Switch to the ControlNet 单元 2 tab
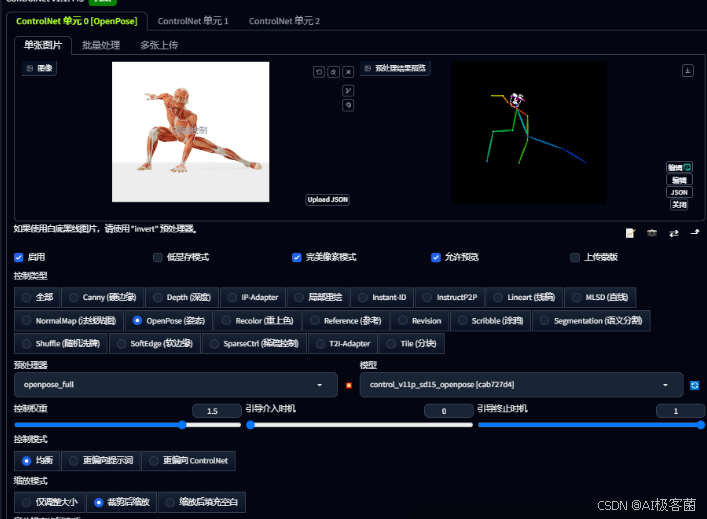Image resolution: width=707 pixels, height=519 pixels. (285, 21)
